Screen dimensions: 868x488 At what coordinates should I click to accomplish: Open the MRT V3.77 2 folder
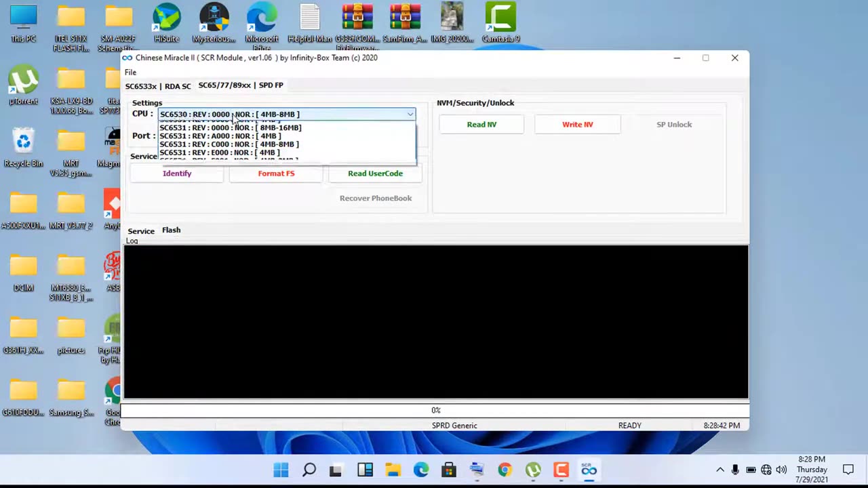71,209
